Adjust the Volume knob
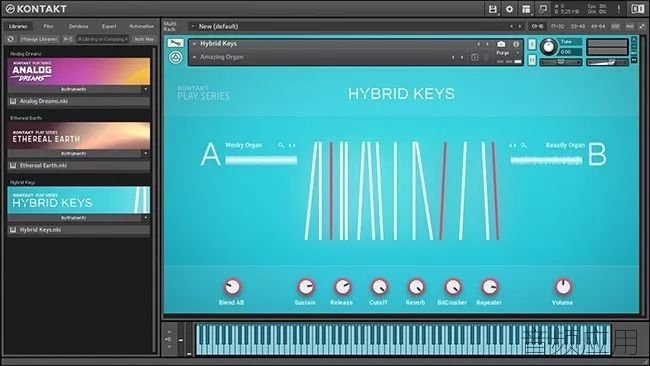650x366 pixels. [563, 287]
